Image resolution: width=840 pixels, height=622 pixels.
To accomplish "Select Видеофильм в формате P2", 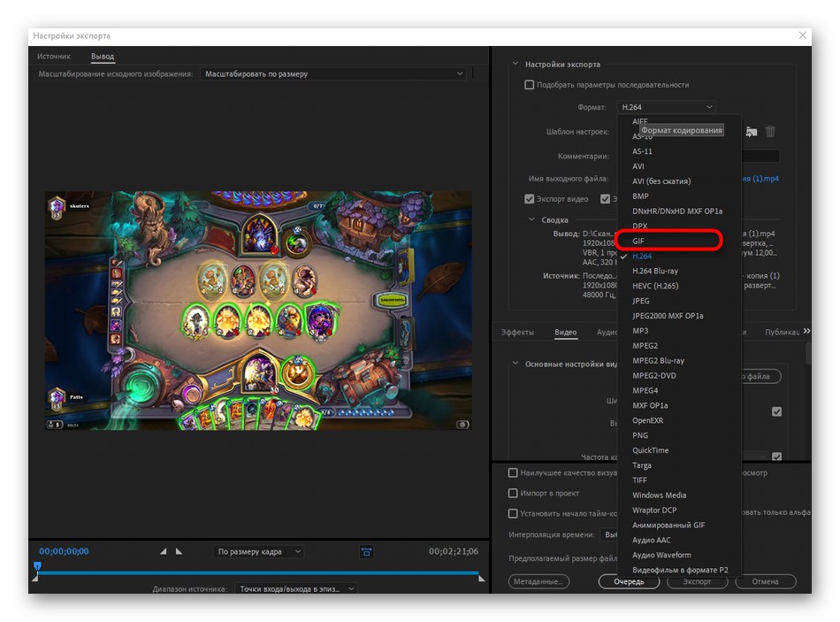I will [x=679, y=570].
